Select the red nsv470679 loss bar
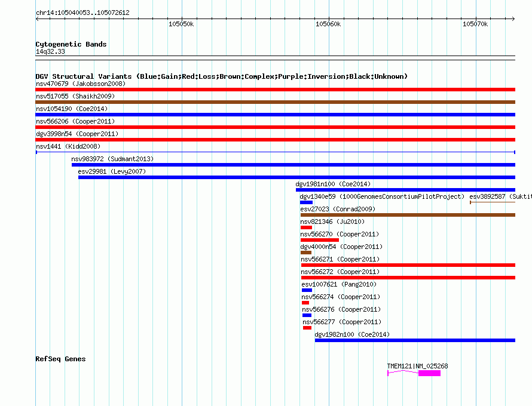Image resolution: width=532 pixels, height=406 pixels. click(275, 90)
